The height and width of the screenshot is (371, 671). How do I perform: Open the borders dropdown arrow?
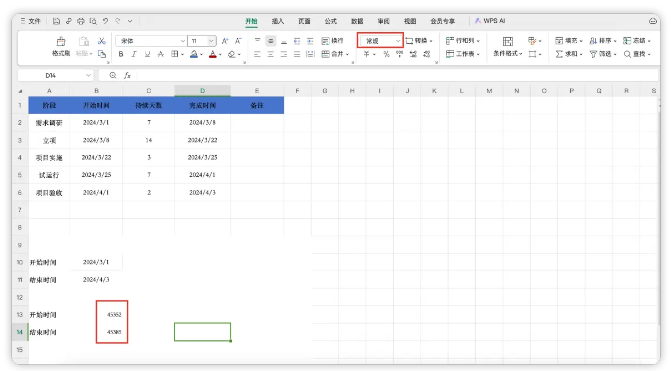(182, 54)
